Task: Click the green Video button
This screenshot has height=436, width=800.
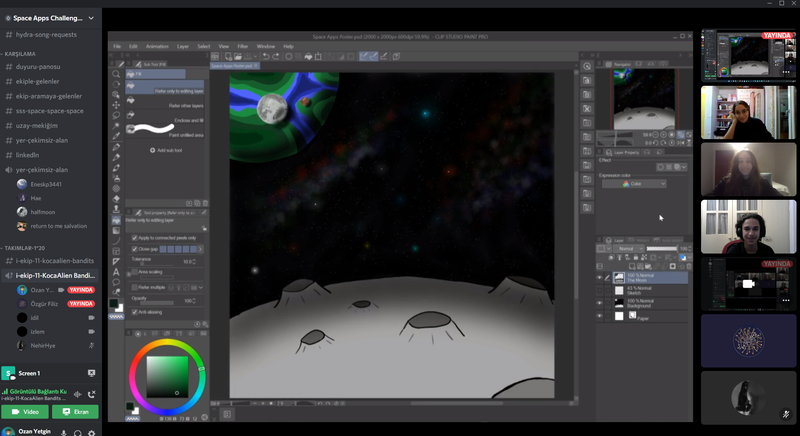Action: point(25,411)
